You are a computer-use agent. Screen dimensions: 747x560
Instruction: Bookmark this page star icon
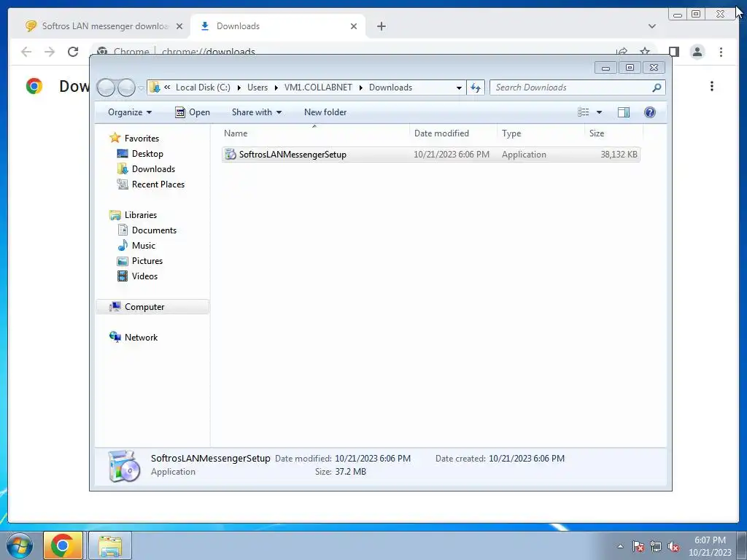click(x=645, y=51)
